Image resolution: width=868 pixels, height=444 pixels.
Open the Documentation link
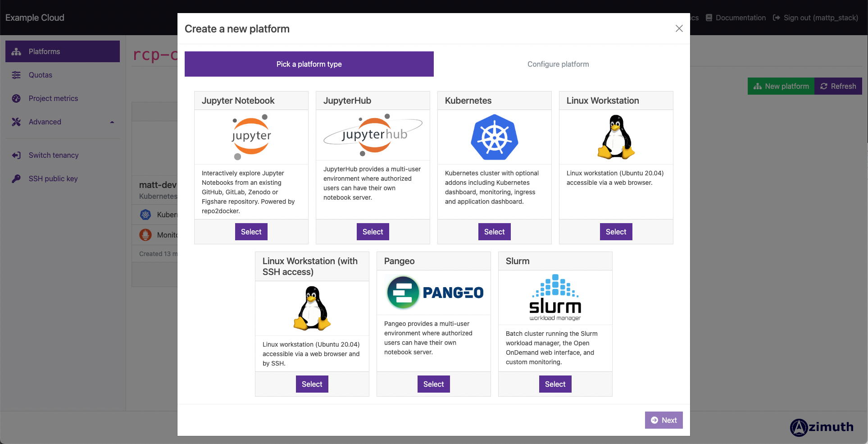(736, 18)
